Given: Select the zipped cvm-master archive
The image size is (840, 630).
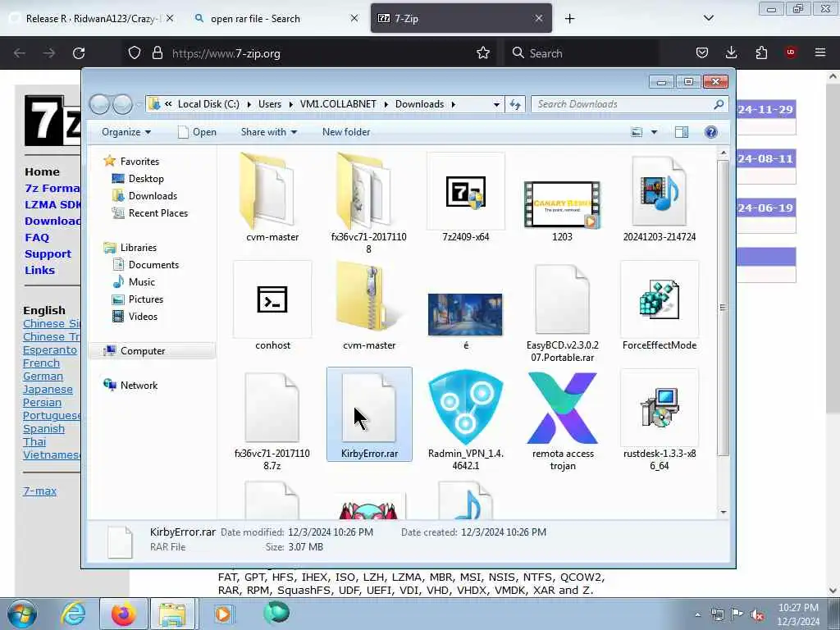Looking at the screenshot, I should point(368,305).
